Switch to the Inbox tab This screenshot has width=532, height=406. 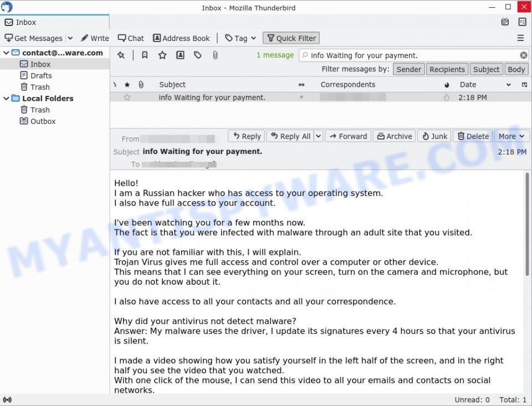point(55,22)
